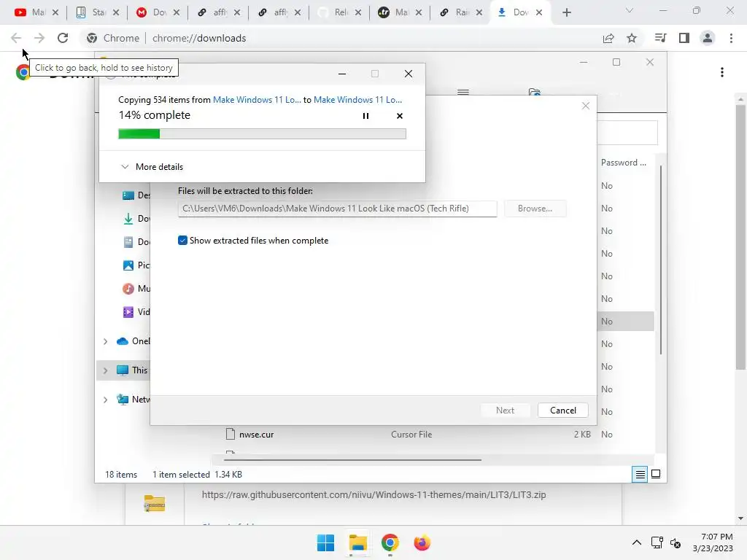The width and height of the screenshot is (747, 560).
Task: Open Downloads page more actions menu
Action: tap(722, 72)
